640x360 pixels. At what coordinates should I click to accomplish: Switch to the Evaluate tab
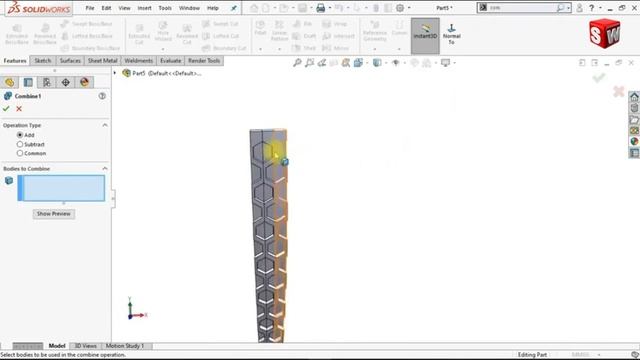171,60
